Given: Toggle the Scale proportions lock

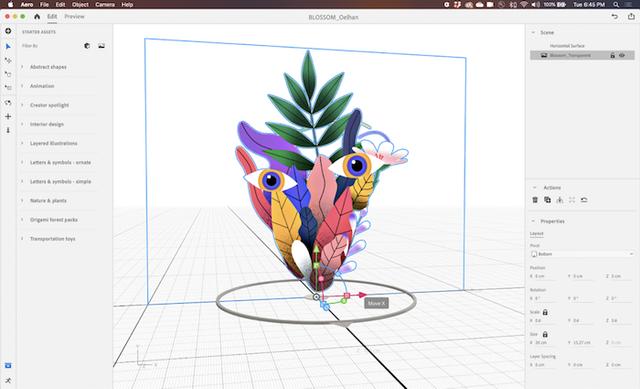Looking at the screenshot, I should (545, 312).
